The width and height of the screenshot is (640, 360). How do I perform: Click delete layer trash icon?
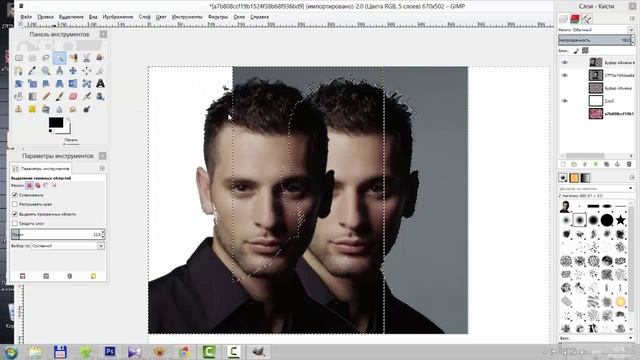[x=629, y=164]
